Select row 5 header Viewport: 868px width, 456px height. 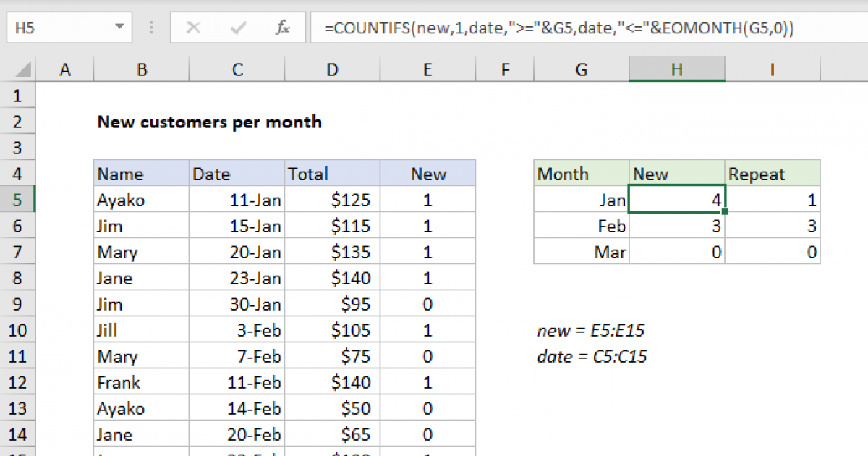coord(18,199)
